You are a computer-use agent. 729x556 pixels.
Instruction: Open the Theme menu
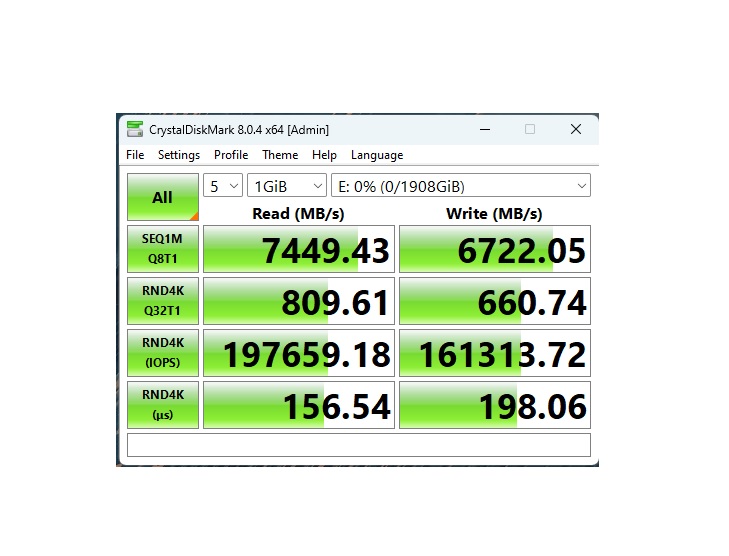(x=280, y=155)
